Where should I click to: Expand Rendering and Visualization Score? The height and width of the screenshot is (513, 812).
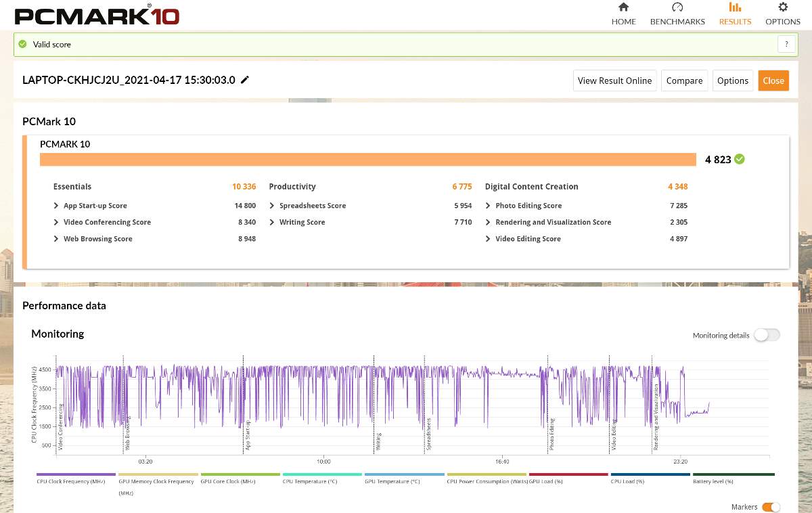pyautogui.click(x=488, y=222)
